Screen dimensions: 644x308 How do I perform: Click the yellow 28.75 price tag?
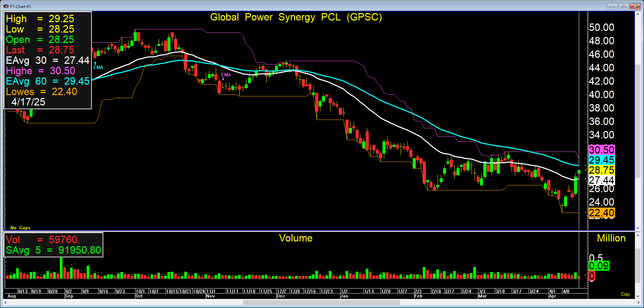point(602,170)
